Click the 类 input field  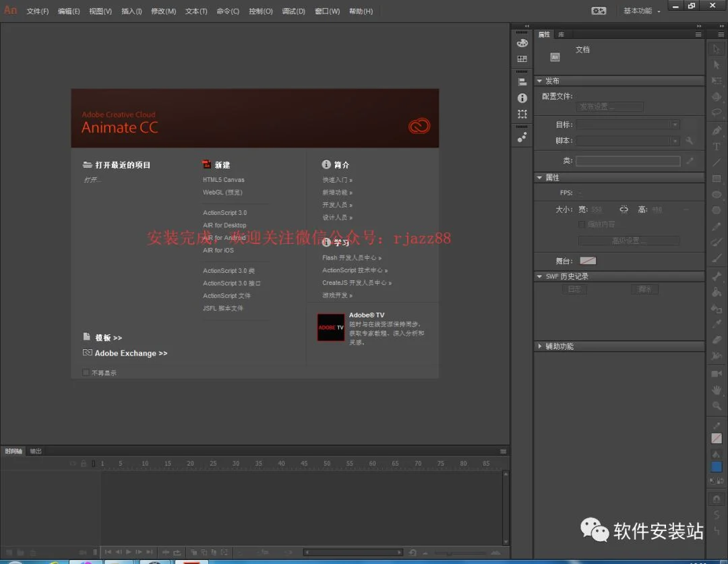(x=628, y=160)
